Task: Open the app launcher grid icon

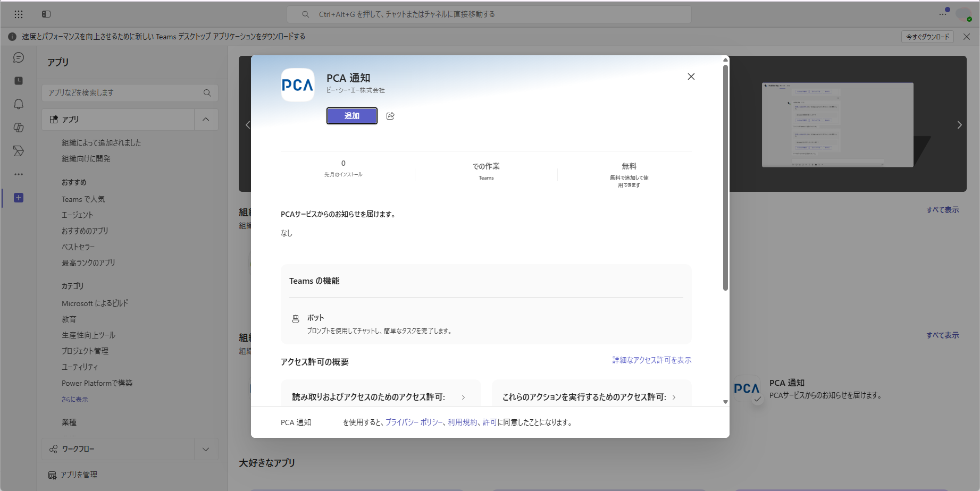Action: tap(19, 14)
